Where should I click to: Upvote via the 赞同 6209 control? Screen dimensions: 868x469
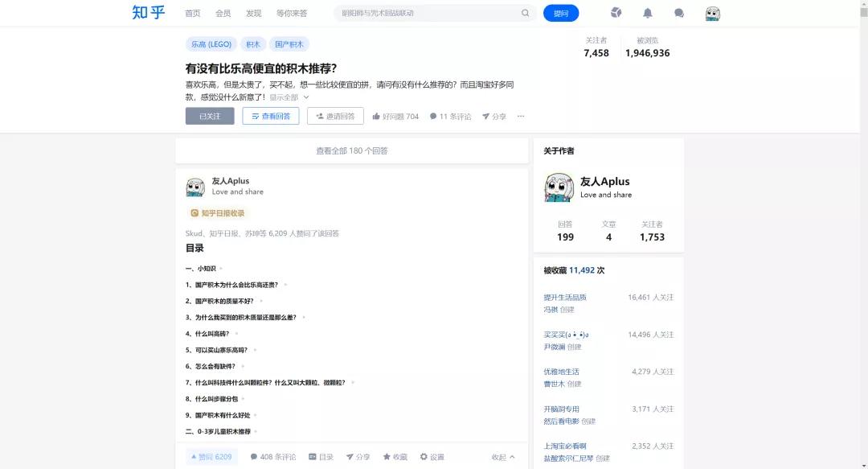click(211, 456)
